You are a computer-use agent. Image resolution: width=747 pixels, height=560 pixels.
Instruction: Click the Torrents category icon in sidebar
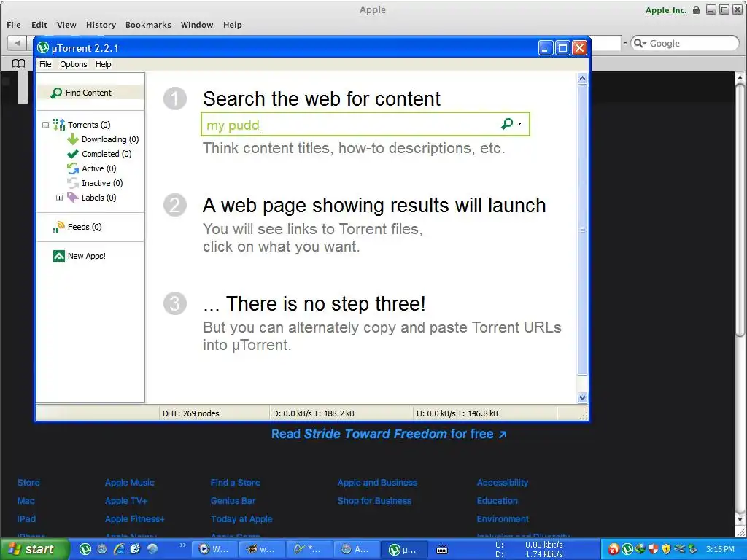[59, 125]
